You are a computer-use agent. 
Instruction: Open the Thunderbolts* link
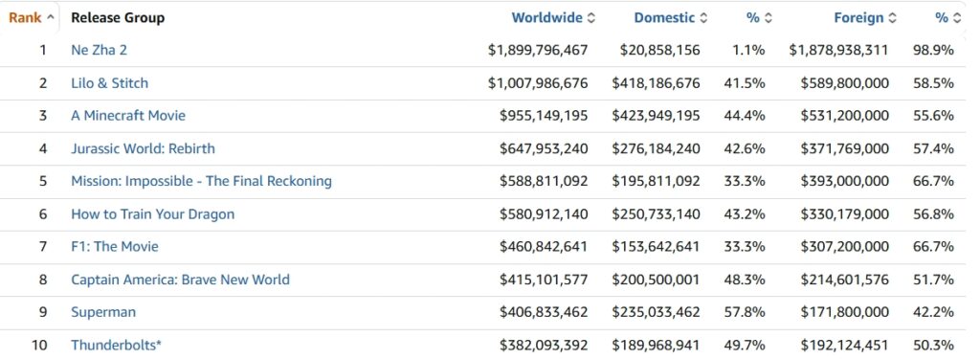pyautogui.click(x=116, y=345)
